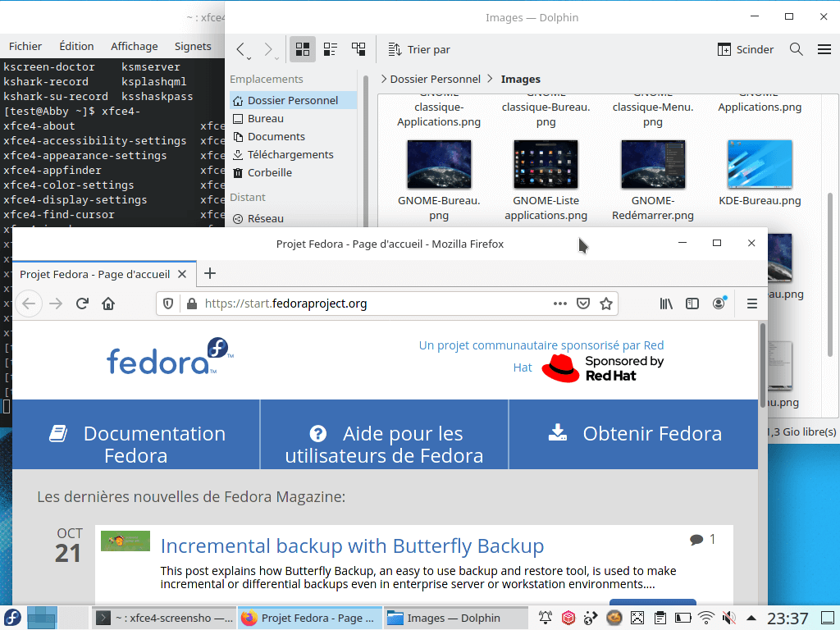840x630 pixels.
Task: Switch to Projet Fedora Firefox task
Action: (x=309, y=619)
